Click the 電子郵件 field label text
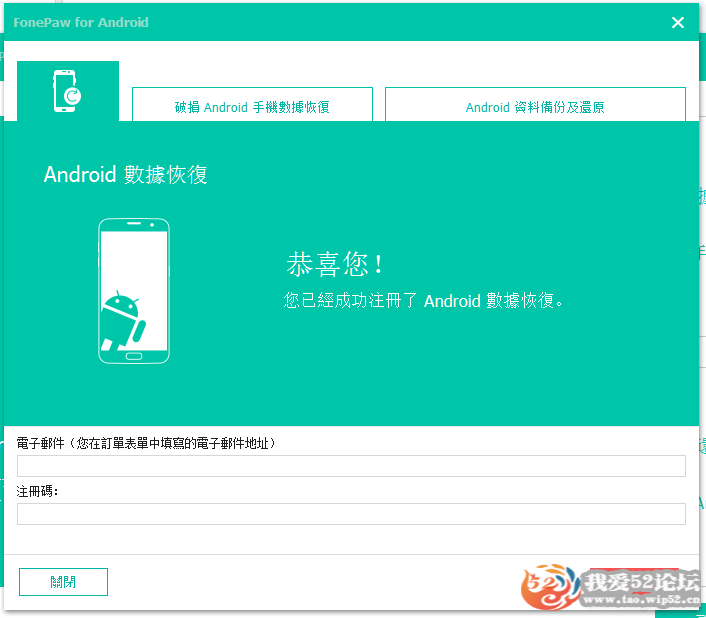This screenshot has height=618, width=706. tap(146, 443)
